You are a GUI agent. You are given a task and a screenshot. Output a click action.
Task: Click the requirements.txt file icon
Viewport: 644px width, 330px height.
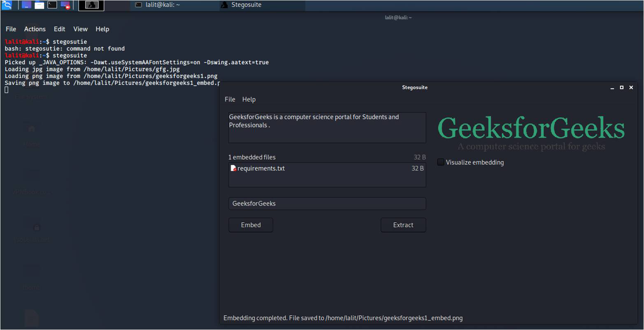click(x=233, y=168)
